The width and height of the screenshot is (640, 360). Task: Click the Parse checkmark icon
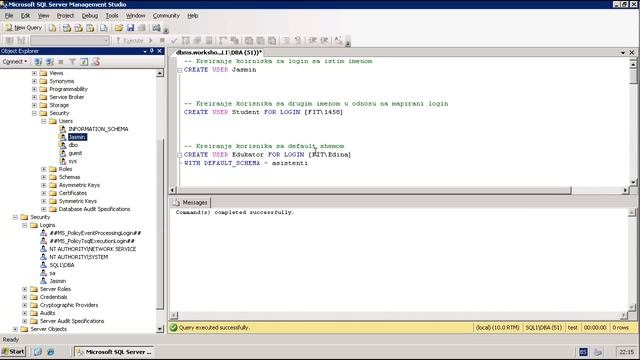(x=174, y=40)
